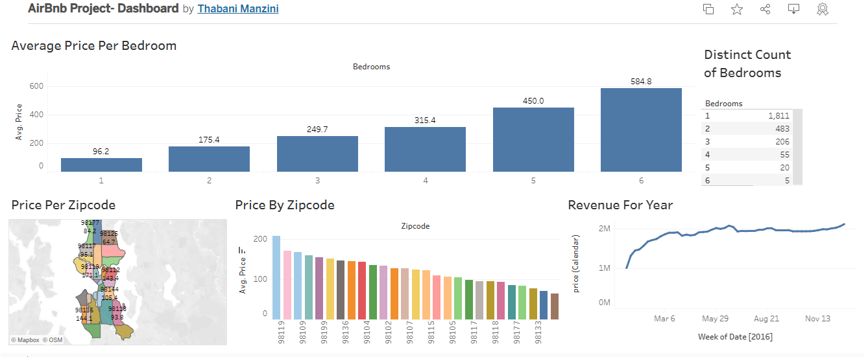Select the 4-bedroom bar labeled 315.4
Screen dimensions: 868x357
(425, 149)
